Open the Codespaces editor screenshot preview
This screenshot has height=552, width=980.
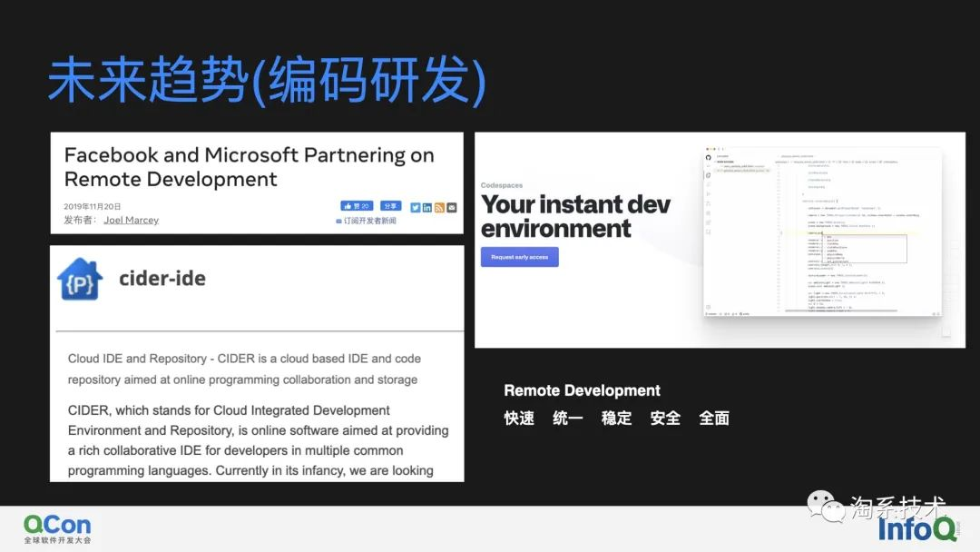point(822,232)
